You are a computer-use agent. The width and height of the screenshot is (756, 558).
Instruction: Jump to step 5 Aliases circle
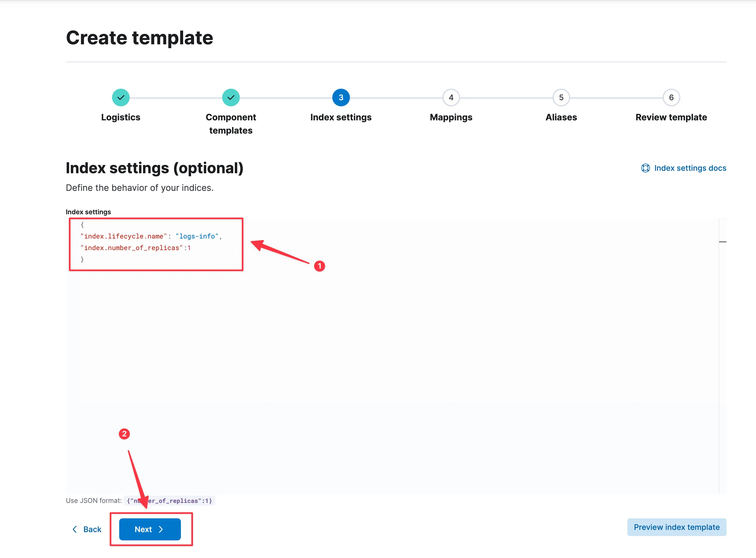point(561,97)
